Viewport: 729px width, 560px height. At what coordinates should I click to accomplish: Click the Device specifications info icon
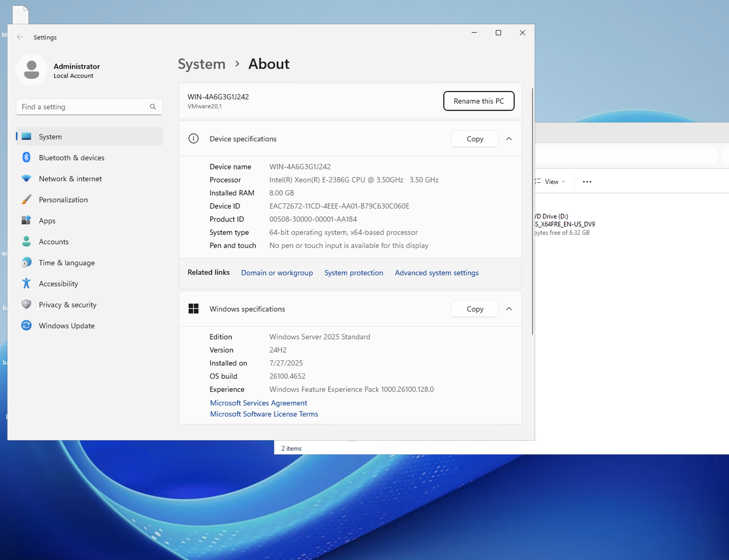click(x=194, y=138)
